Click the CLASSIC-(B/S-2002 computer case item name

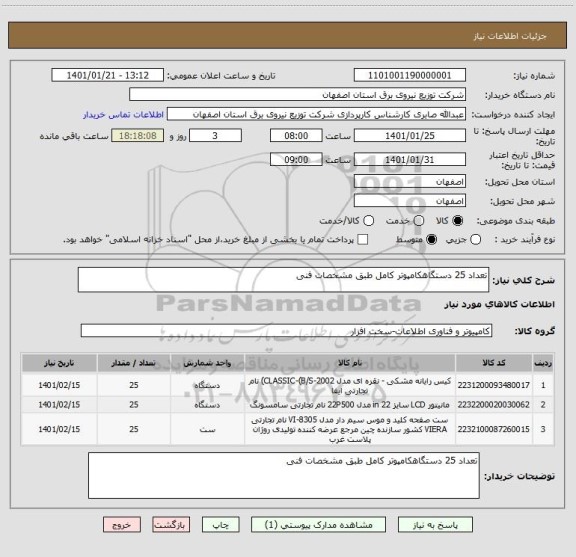coord(350,385)
